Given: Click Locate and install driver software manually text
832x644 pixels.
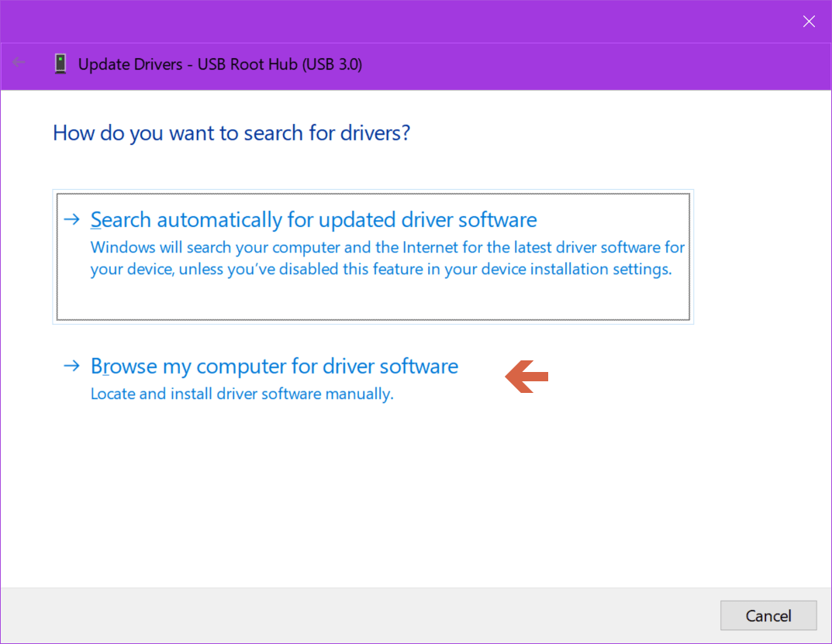Looking at the screenshot, I should (x=243, y=394).
